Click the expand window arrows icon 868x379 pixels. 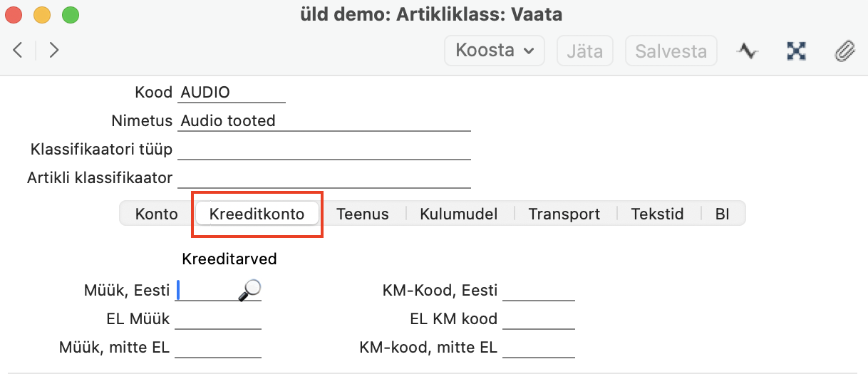tap(796, 51)
